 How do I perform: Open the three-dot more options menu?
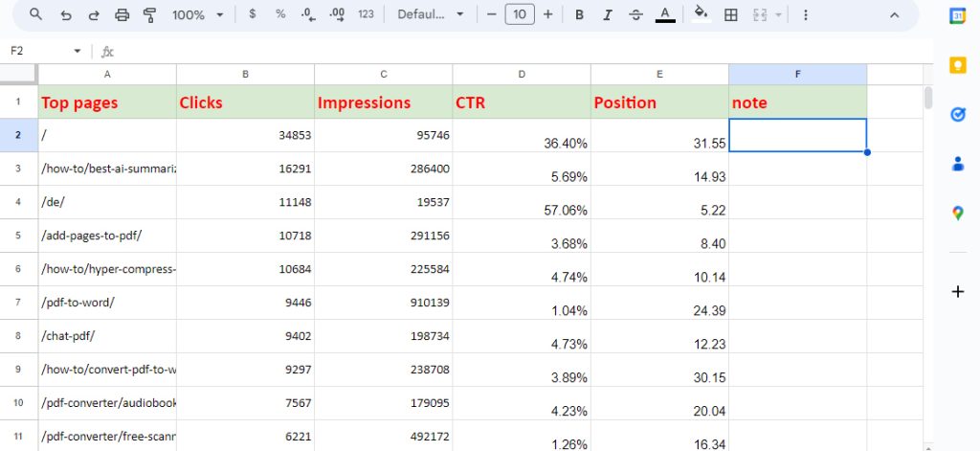(805, 15)
